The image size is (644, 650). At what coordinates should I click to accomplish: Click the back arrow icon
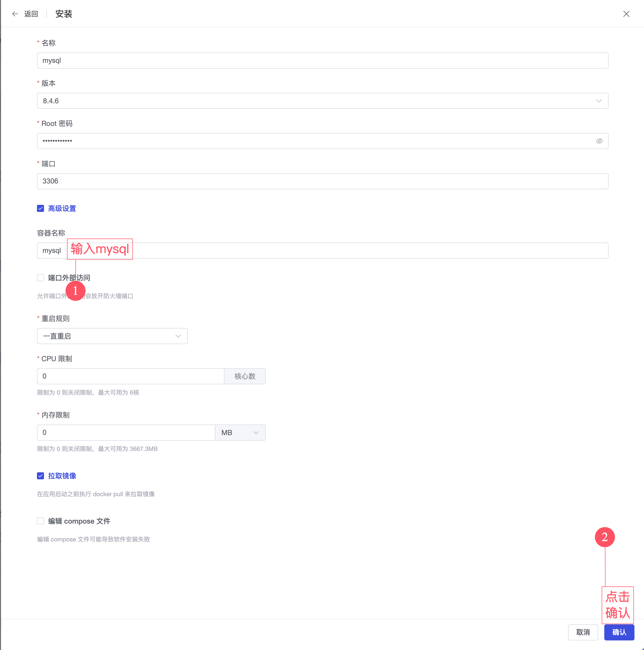point(15,14)
